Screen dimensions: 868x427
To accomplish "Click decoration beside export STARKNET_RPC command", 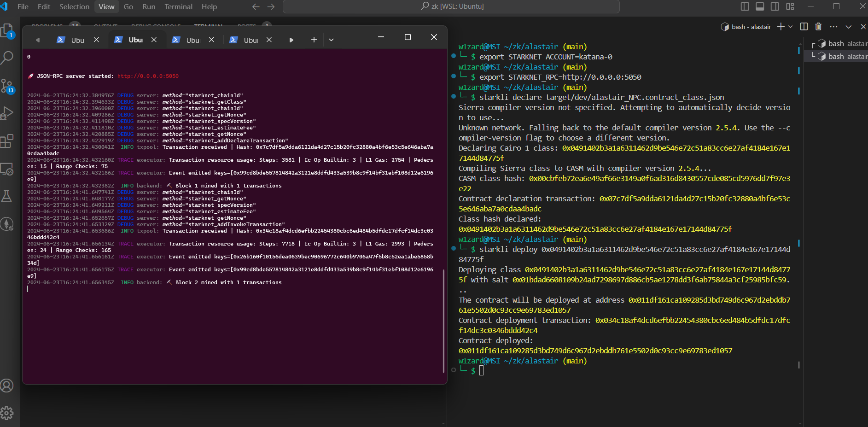I will (x=454, y=76).
